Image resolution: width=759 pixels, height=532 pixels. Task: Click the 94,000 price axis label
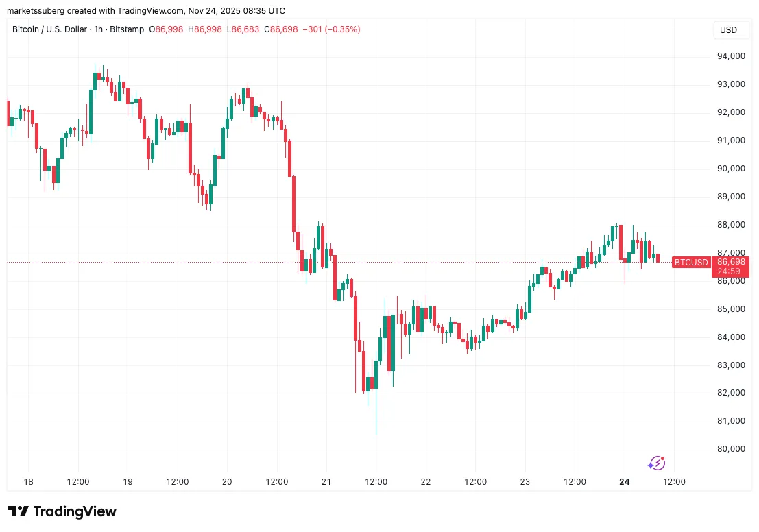click(730, 56)
